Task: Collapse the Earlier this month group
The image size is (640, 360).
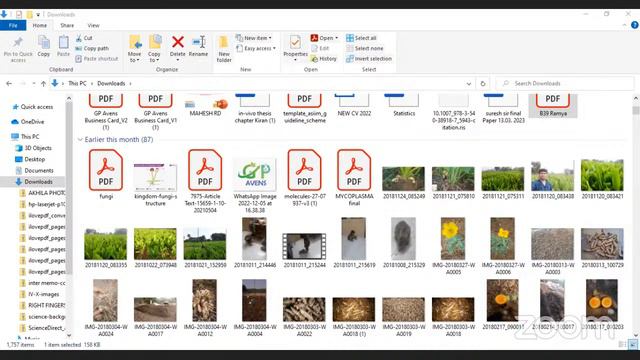Action: point(80,140)
